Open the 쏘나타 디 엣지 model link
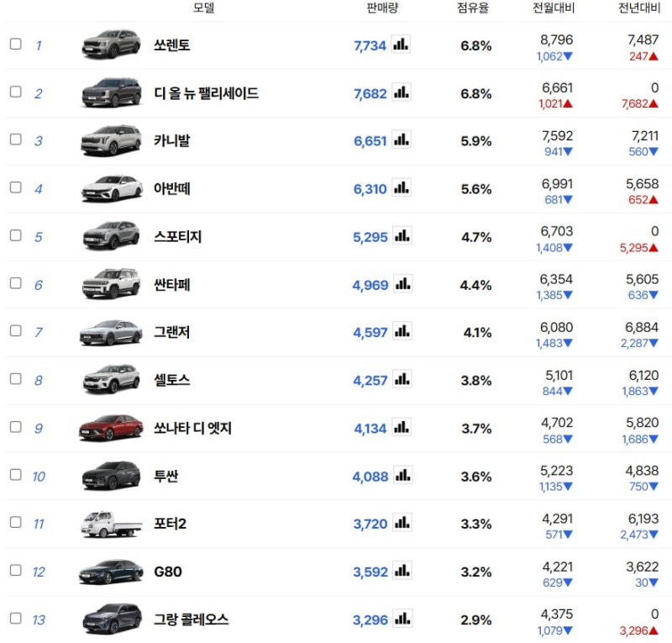 pyautogui.click(x=192, y=429)
